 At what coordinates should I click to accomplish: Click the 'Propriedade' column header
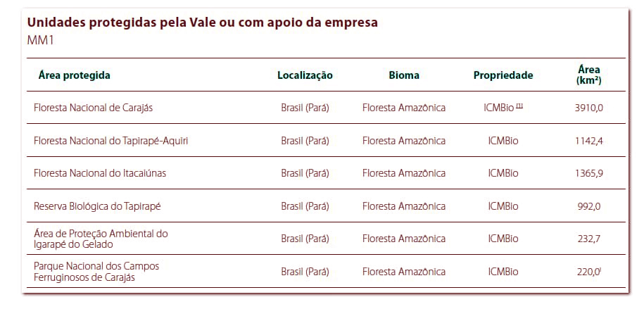pyautogui.click(x=503, y=75)
